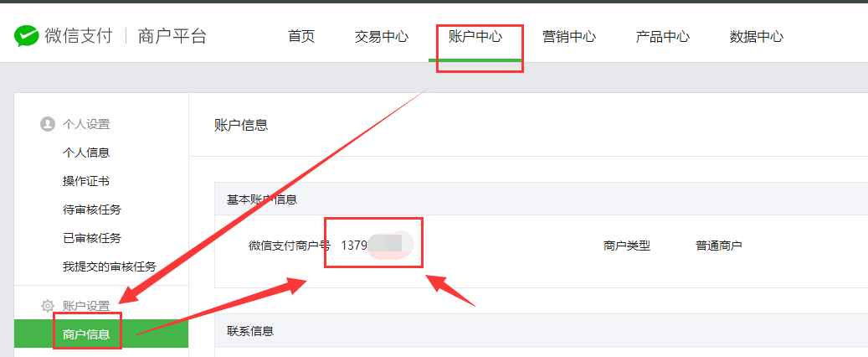Switch to 数据中心 tab

(756, 37)
